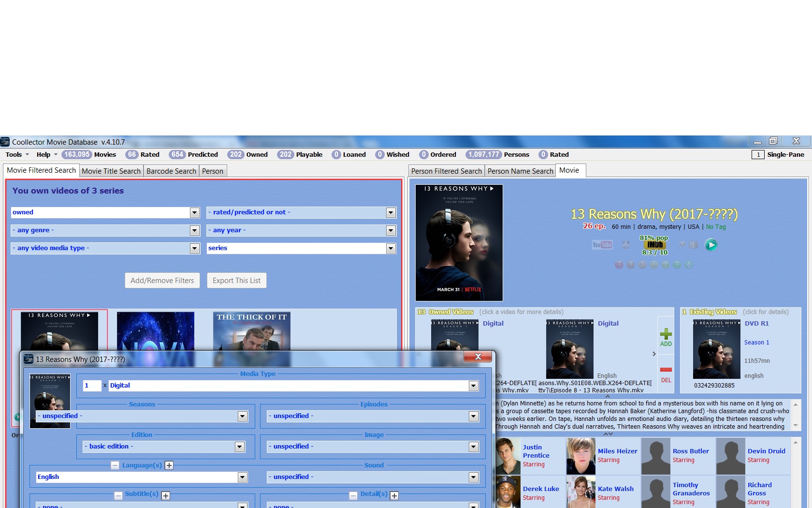The width and height of the screenshot is (812, 508).
Task: Click the open book icon near IMDb
Action: pyautogui.click(x=694, y=245)
